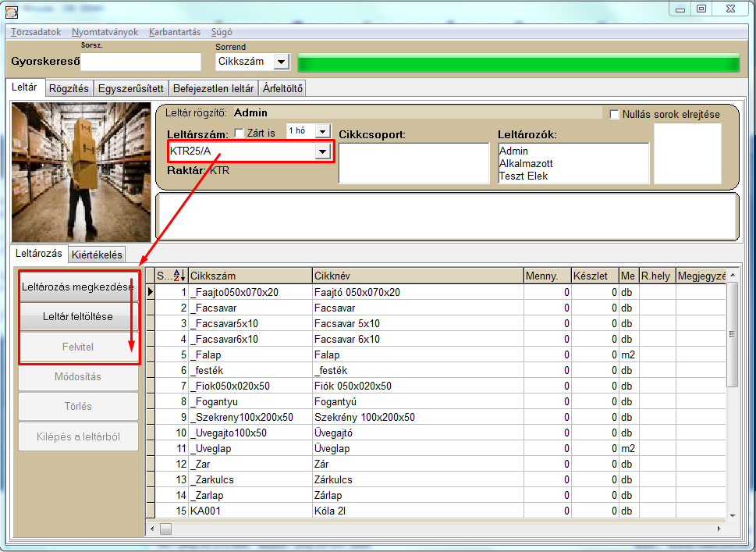
Task: Click the table's vertical scrollbar thumb
Action: [x=732, y=334]
